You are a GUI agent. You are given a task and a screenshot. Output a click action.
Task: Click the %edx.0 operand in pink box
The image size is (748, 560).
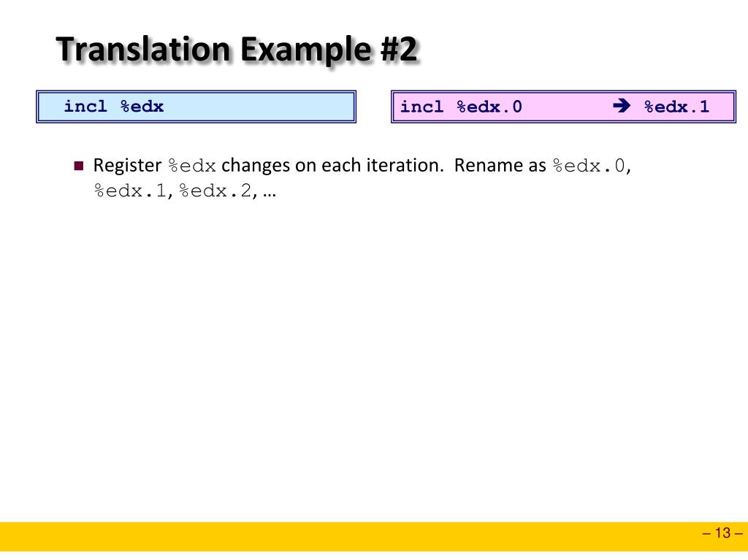click(489, 107)
